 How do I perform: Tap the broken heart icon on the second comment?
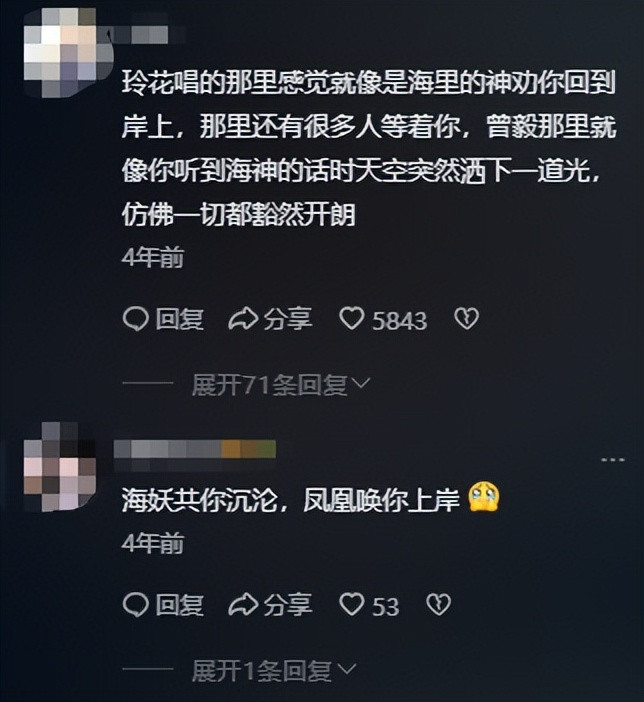[438, 604]
